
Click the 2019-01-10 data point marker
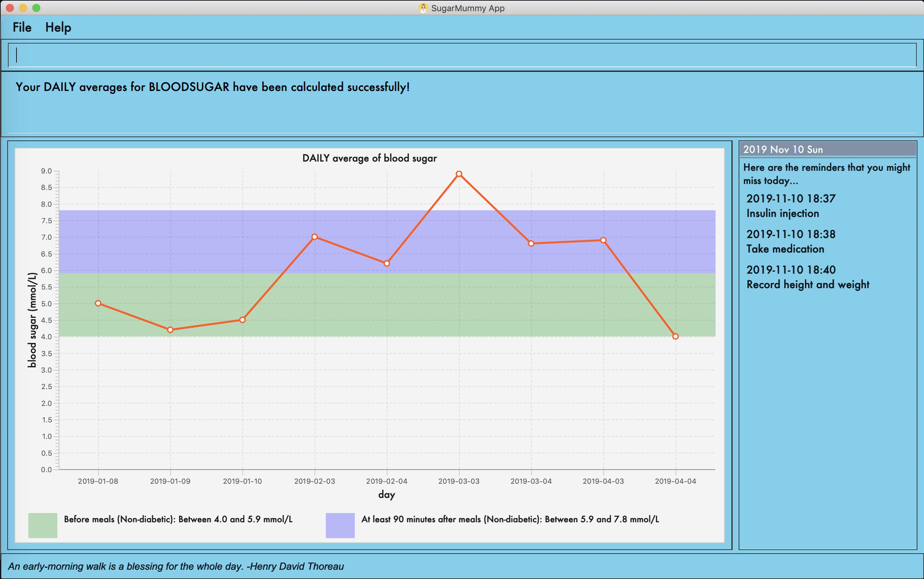[242, 320]
